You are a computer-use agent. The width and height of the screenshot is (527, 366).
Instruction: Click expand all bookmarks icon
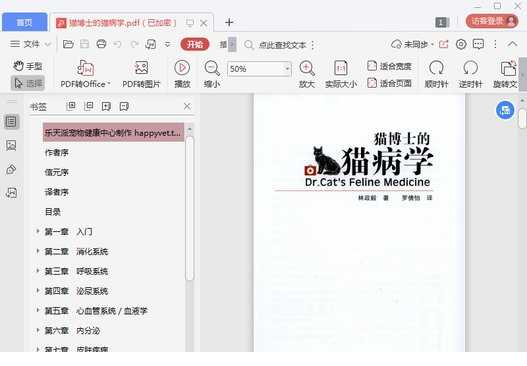[x=71, y=106]
